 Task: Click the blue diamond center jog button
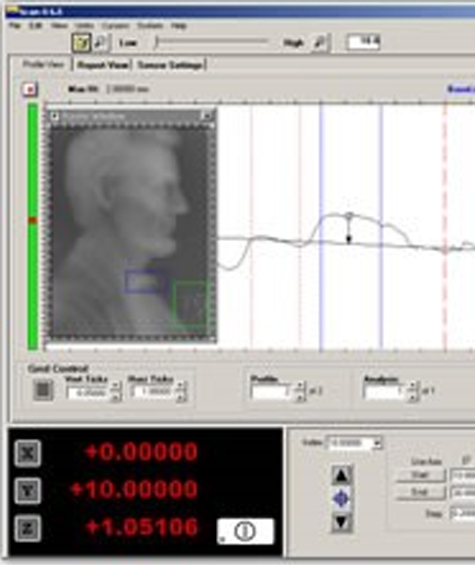click(341, 499)
